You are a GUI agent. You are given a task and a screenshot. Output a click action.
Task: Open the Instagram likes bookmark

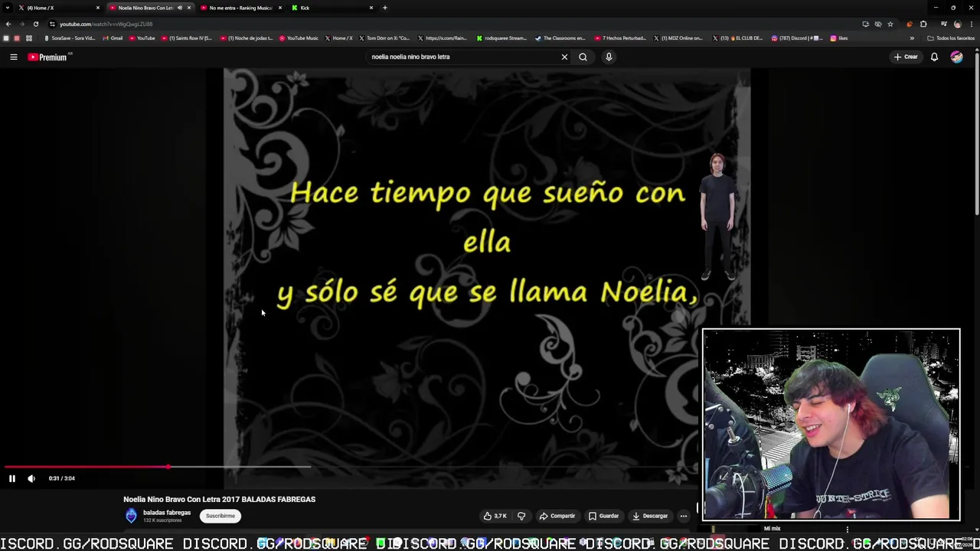(839, 38)
